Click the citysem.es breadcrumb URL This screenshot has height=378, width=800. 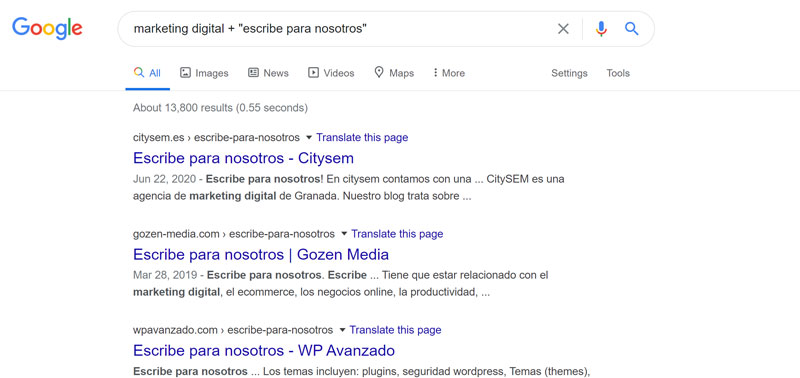(216, 137)
